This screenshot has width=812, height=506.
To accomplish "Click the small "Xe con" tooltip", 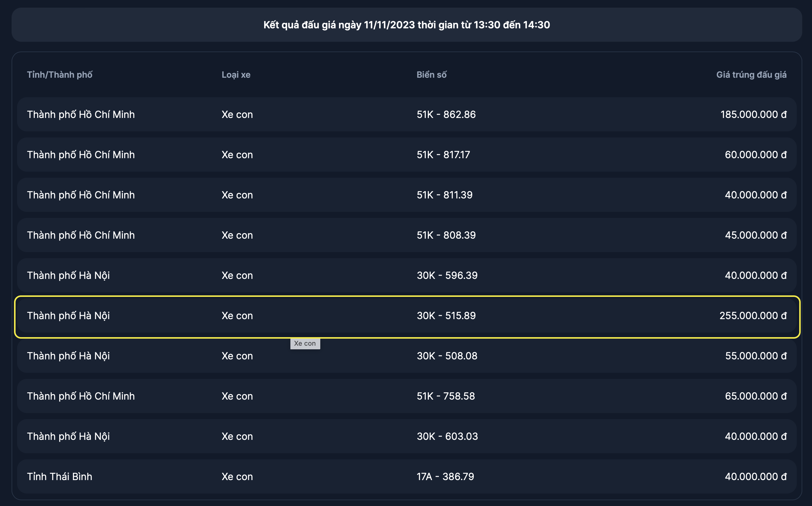I will (x=305, y=343).
